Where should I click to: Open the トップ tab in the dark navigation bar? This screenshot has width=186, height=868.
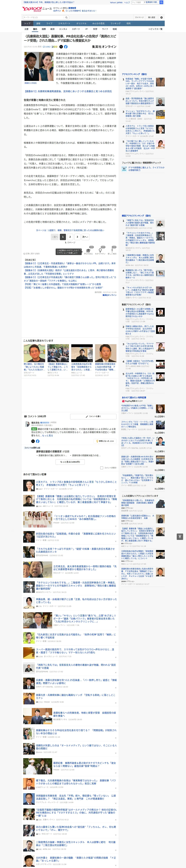(x=27, y=23)
